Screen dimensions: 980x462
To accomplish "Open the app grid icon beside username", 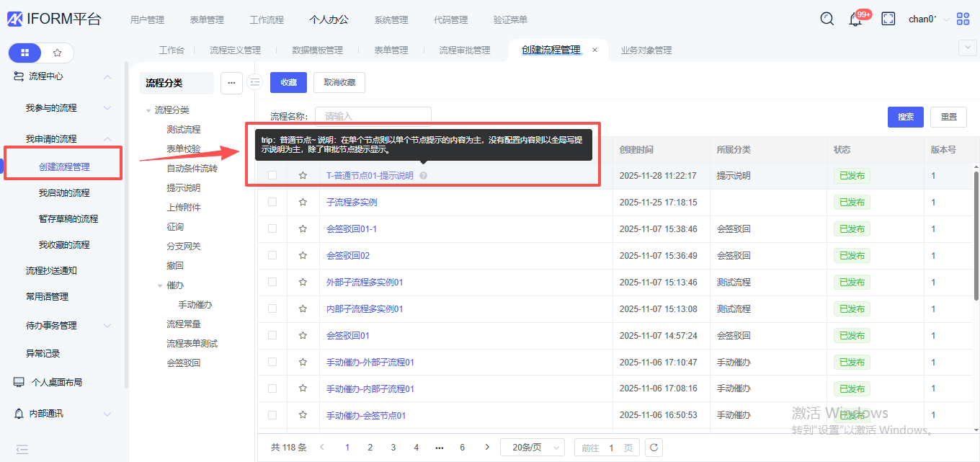I will [x=963, y=19].
